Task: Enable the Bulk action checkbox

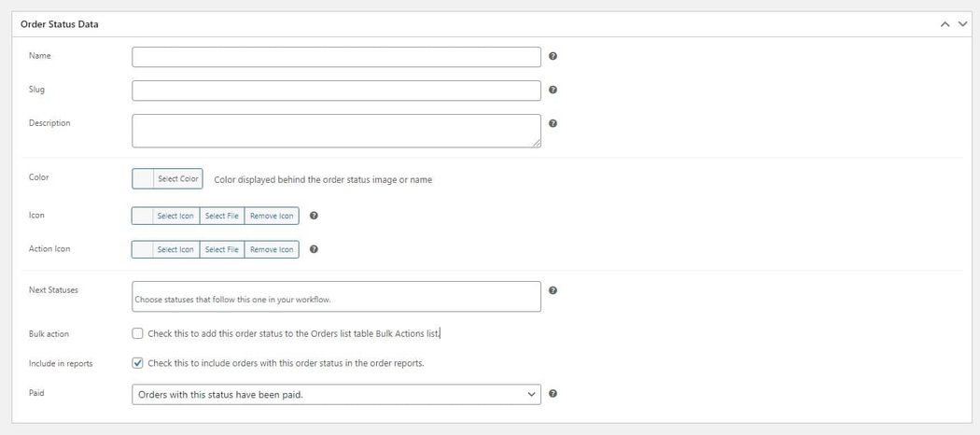Action: click(x=138, y=333)
